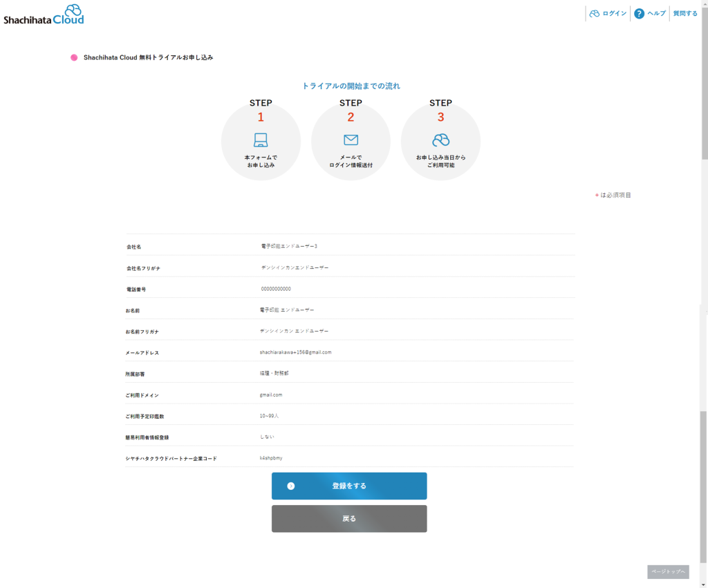708x588 pixels.
Task: Click the pink bullet beside the page title
Action: pos(74,57)
